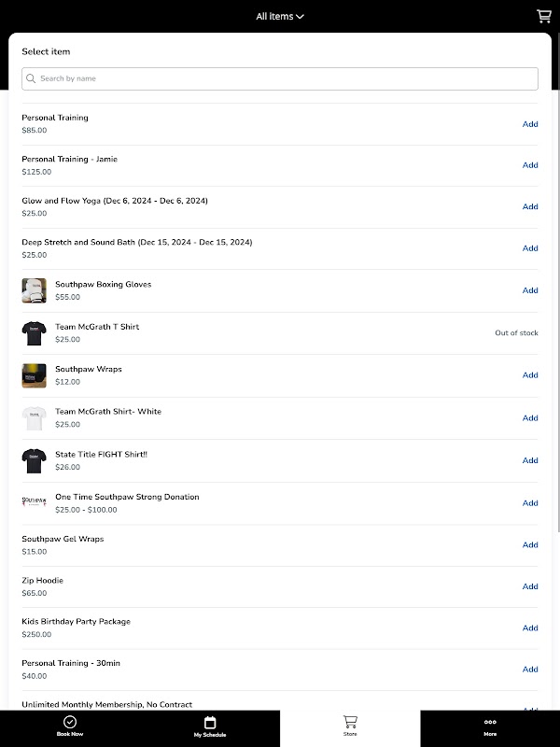
Task: Open the More options dots icon
Action: (x=490, y=722)
